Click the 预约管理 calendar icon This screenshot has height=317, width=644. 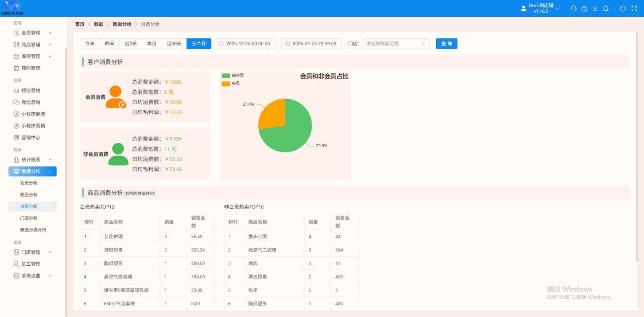pos(16,68)
